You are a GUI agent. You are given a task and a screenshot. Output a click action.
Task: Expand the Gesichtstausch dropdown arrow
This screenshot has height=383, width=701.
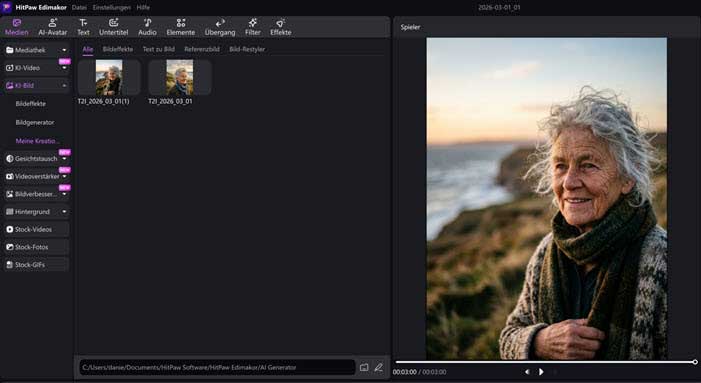pyautogui.click(x=64, y=159)
